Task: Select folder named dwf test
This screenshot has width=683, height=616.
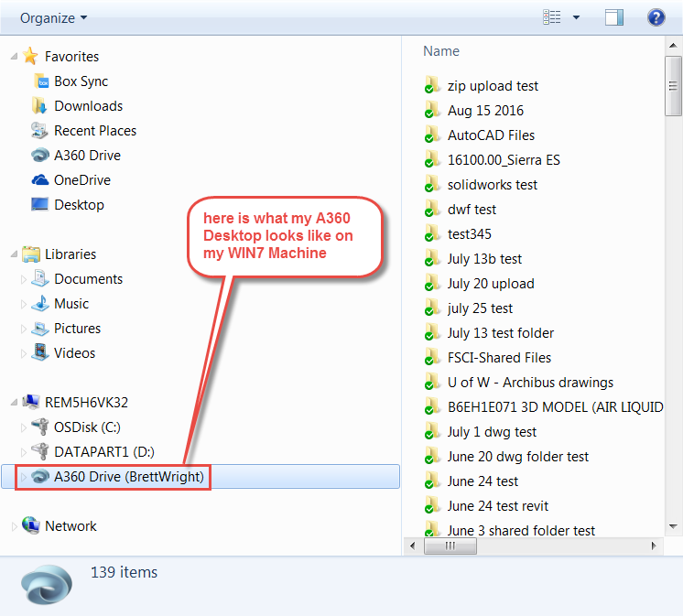Action: click(x=461, y=210)
